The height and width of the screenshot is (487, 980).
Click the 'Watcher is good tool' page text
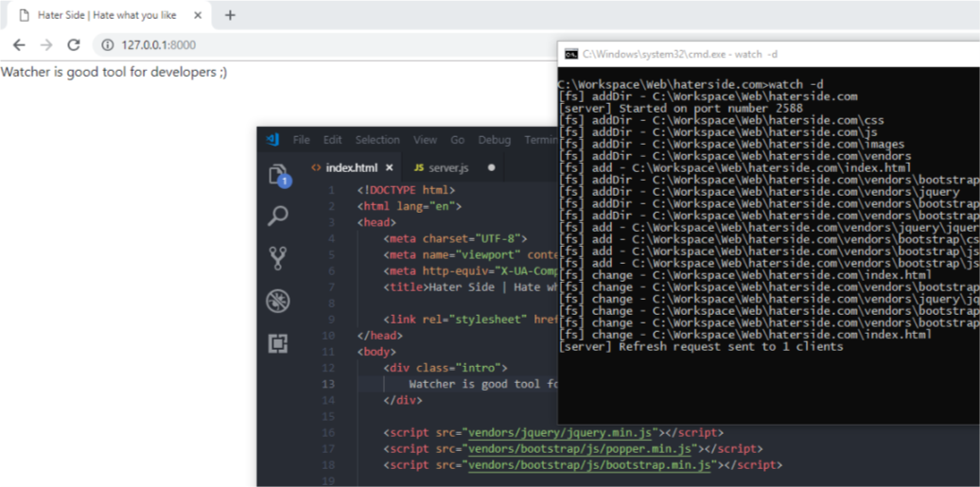pos(114,73)
